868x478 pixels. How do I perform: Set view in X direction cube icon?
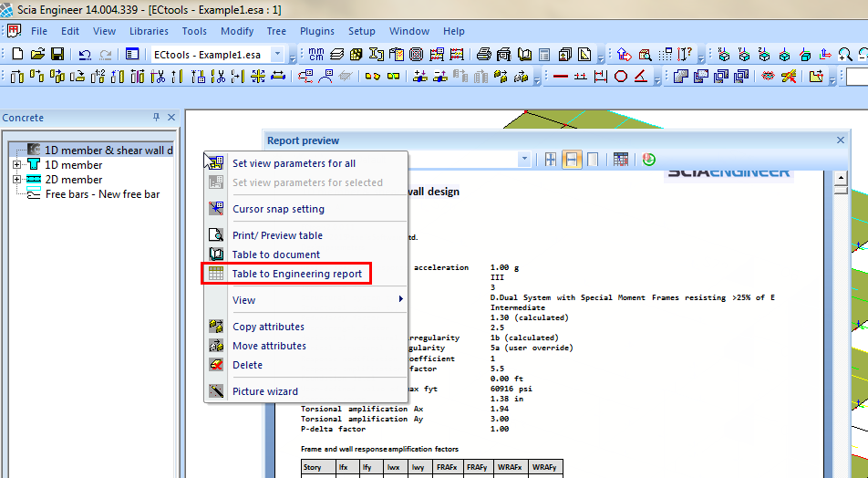pos(724,55)
